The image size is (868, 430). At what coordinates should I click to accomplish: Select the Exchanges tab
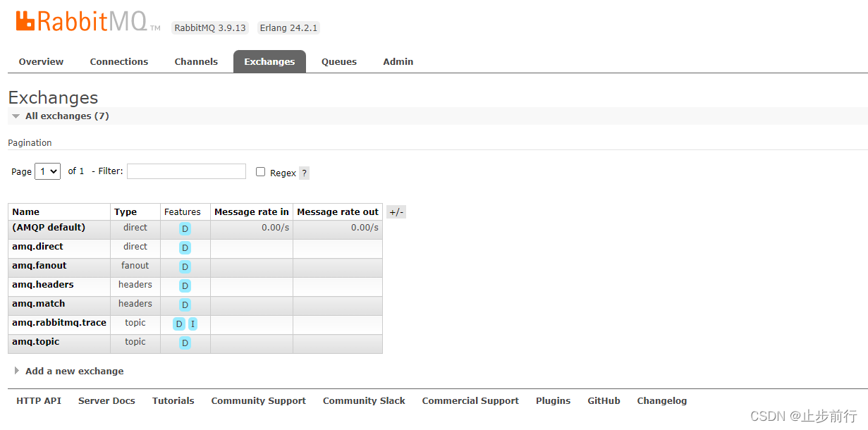(x=269, y=62)
